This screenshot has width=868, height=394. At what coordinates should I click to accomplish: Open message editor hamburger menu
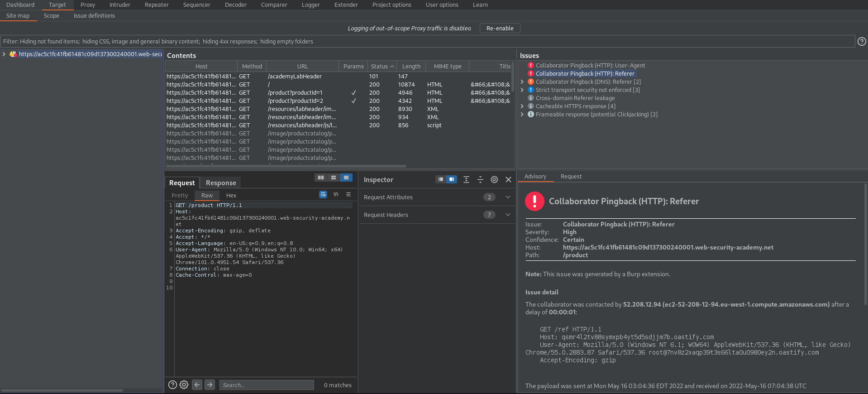[x=348, y=194]
